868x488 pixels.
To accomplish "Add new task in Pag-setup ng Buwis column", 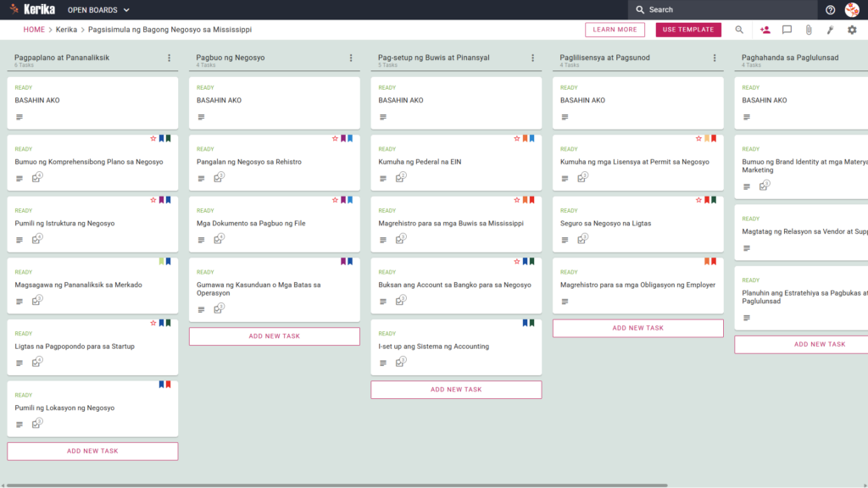I will tap(456, 390).
